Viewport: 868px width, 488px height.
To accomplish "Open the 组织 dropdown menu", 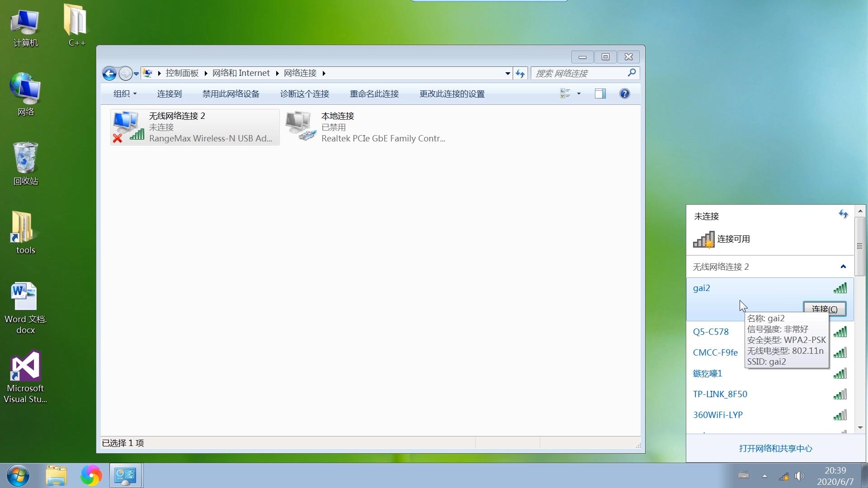I will [125, 94].
